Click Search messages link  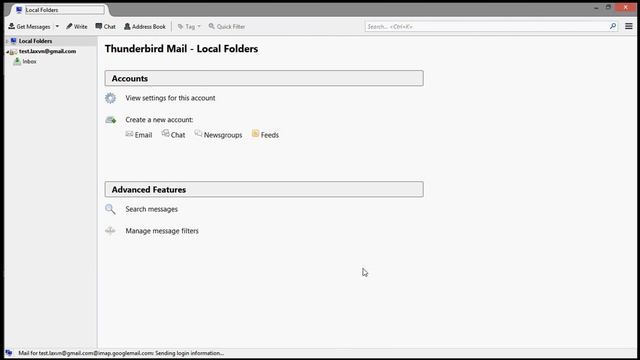151,209
